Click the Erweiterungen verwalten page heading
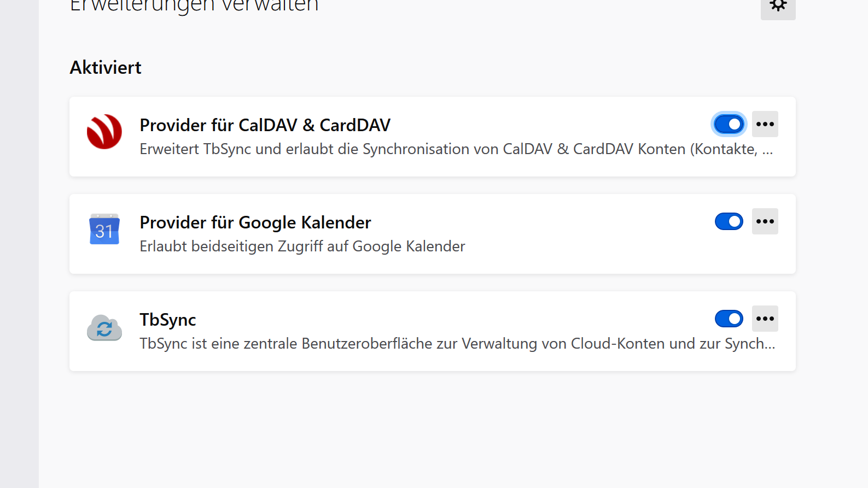The image size is (868, 488). [x=194, y=7]
